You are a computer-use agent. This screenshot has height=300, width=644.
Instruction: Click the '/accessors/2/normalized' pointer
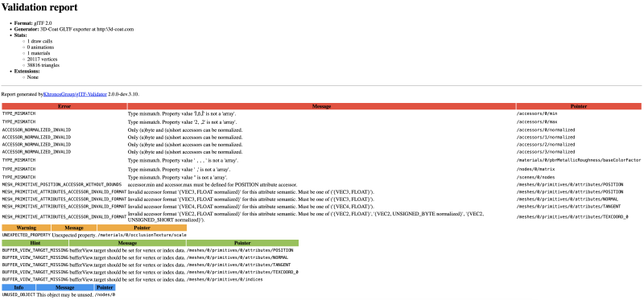pos(546,145)
